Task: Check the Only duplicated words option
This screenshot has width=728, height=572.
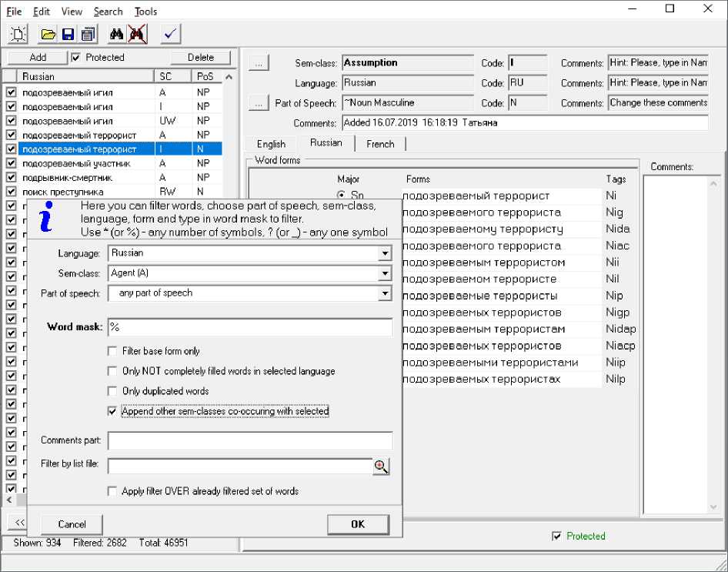Action: [x=113, y=391]
